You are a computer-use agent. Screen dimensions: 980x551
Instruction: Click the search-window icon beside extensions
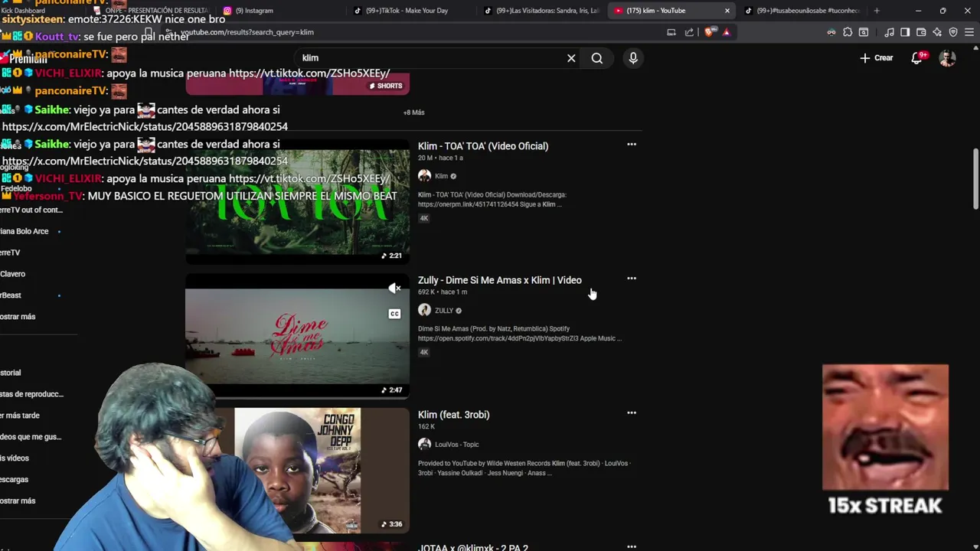[864, 32]
